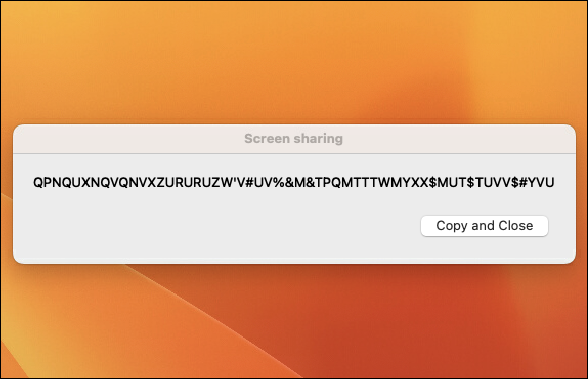The image size is (588, 379).
Task: Click the separator line under the title bar
Action: click(x=294, y=154)
